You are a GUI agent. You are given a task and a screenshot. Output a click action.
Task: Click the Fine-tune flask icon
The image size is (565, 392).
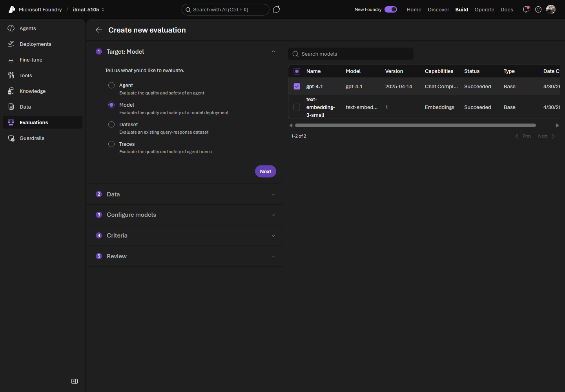11,60
